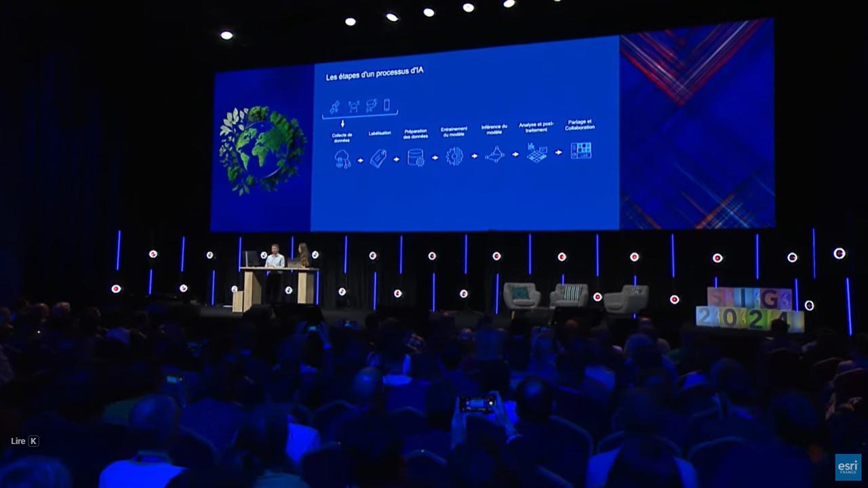868x488 pixels.
Task: Click the satellite icon on the slide
Action: (x=334, y=106)
